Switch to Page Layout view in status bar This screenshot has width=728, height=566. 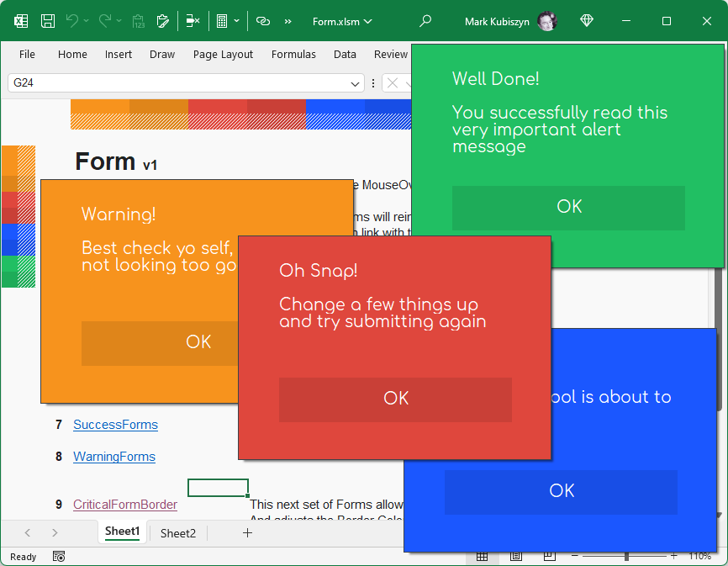pos(515,556)
